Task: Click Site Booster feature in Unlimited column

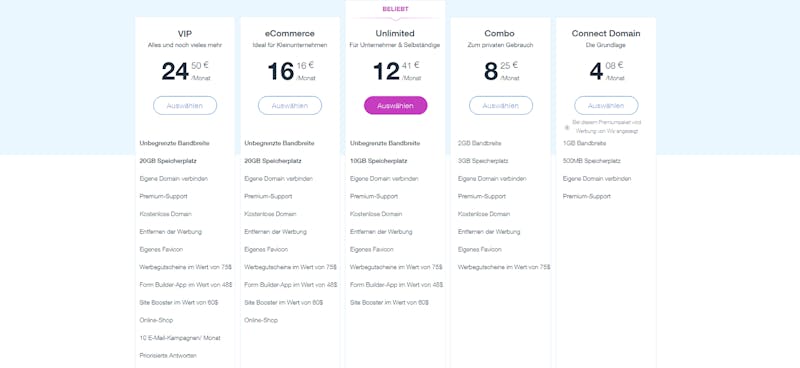Action: (389, 303)
